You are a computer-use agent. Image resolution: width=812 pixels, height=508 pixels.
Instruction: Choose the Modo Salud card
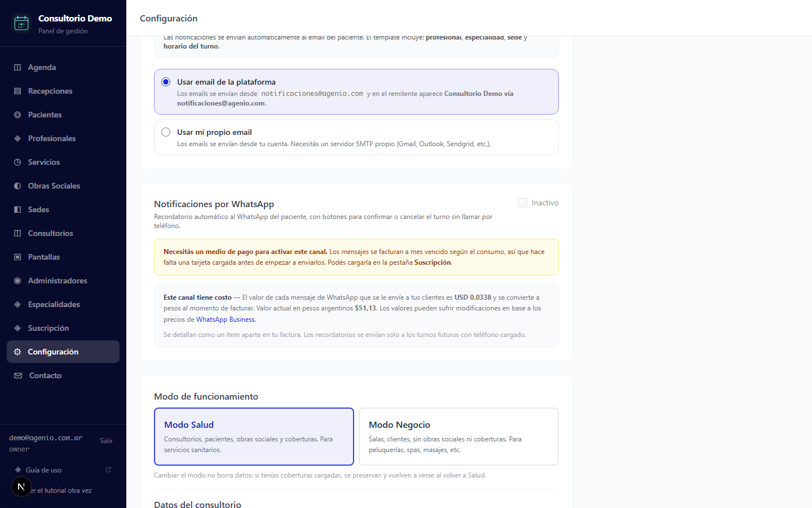click(254, 436)
